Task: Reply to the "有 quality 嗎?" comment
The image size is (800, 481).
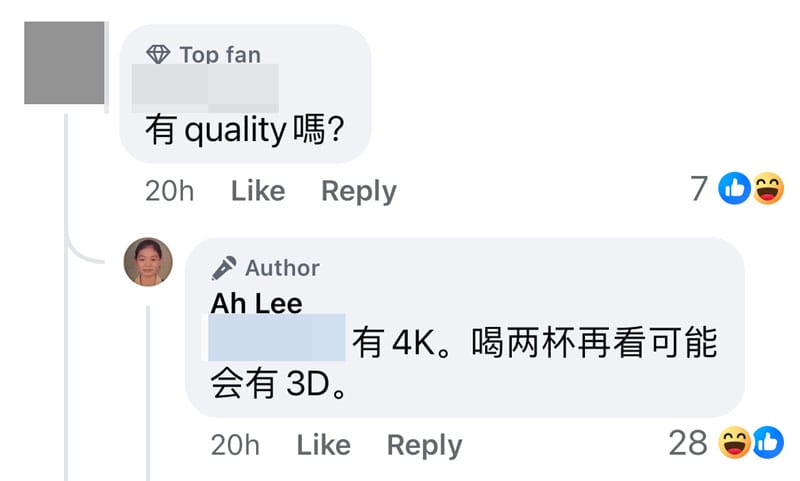Action: click(x=359, y=191)
